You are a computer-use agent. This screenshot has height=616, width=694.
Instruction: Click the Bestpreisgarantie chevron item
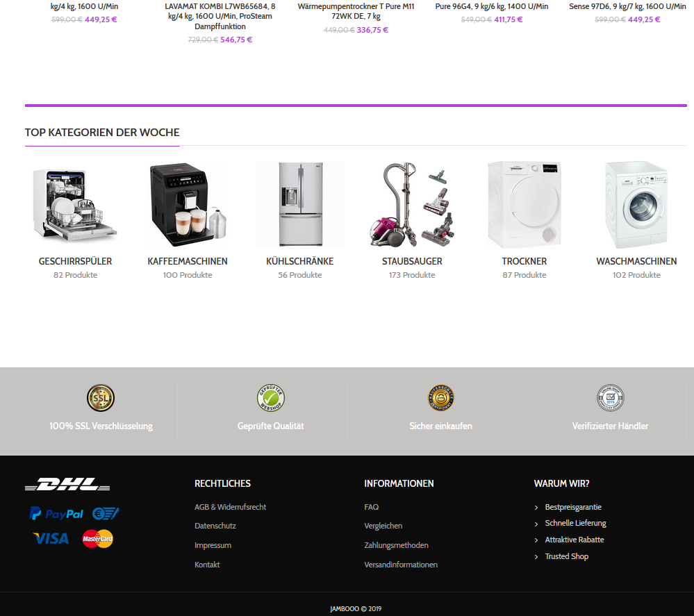click(x=568, y=507)
